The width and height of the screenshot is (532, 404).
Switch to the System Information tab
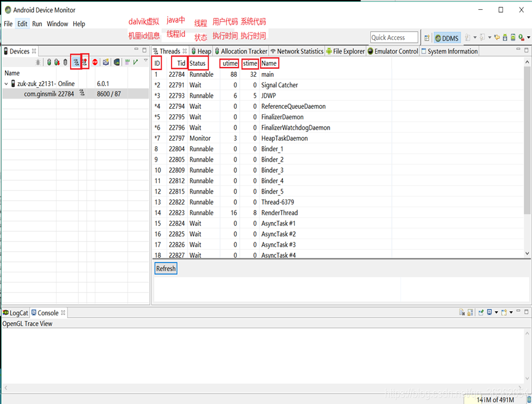(450, 51)
